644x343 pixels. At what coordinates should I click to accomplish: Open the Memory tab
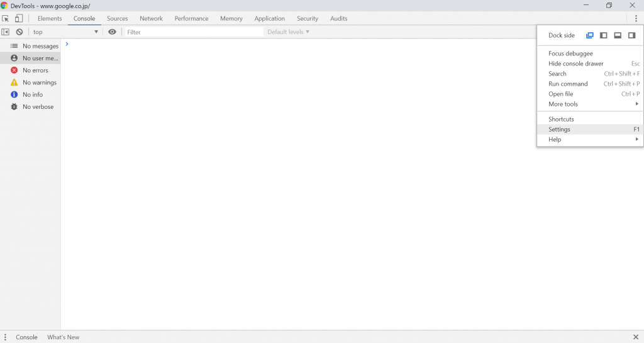[231, 18]
